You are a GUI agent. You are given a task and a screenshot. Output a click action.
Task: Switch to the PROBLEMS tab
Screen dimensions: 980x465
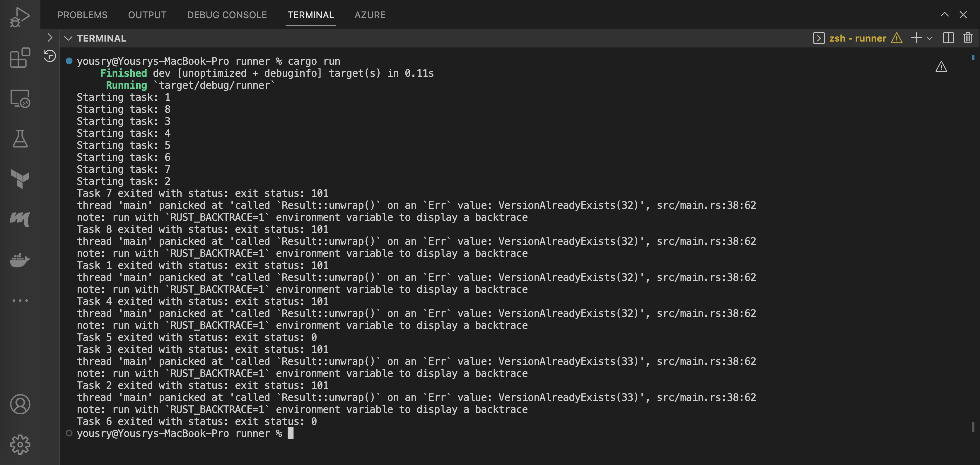click(83, 15)
